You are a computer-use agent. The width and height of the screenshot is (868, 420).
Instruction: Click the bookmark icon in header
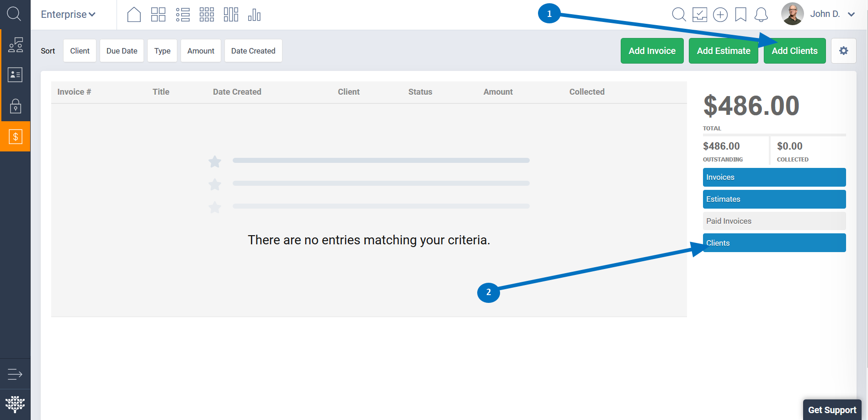740,15
